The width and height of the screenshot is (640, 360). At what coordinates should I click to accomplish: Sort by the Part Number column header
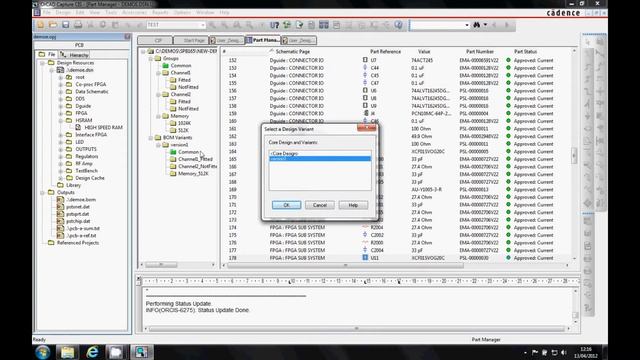[x=480, y=51]
